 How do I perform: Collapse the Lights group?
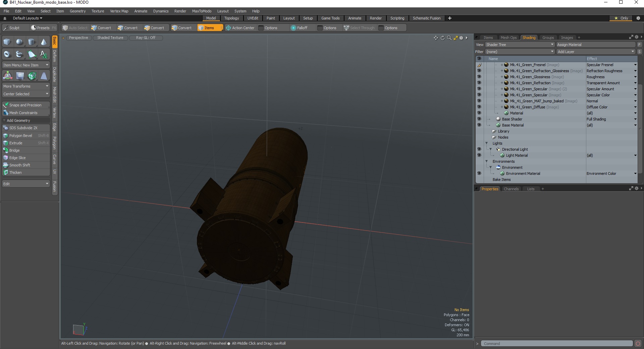(487, 143)
